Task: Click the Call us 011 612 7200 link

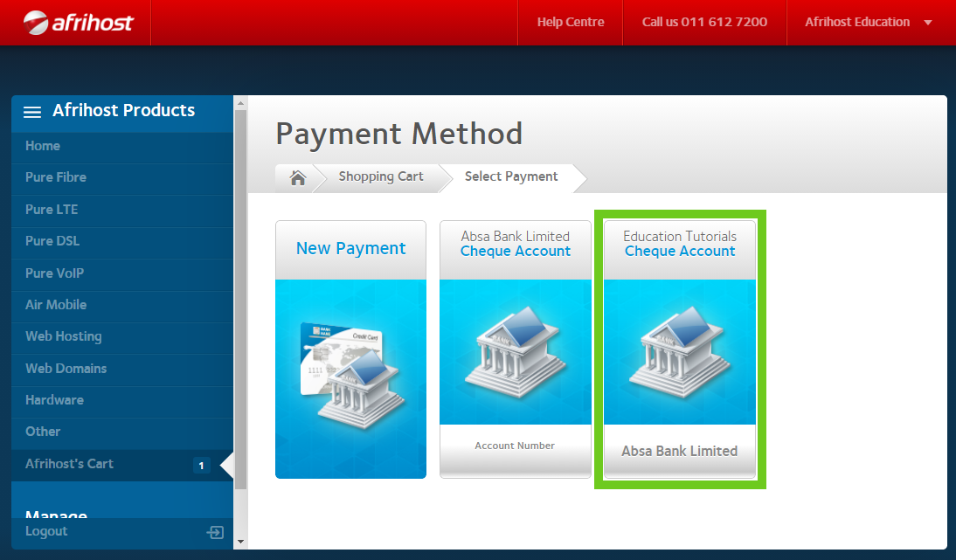Action: point(704,22)
